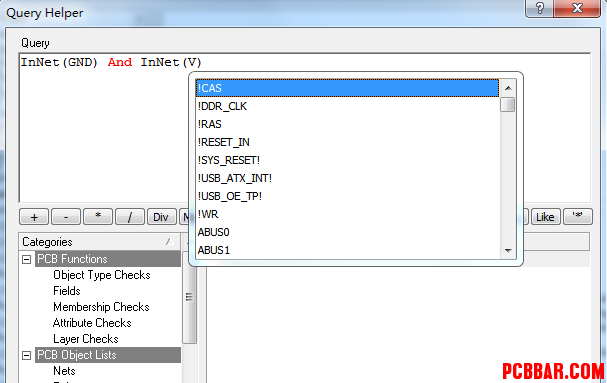Screen dimensions: 607x383
Task: Click the Query Helper help button
Action: [x=540, y=8]
